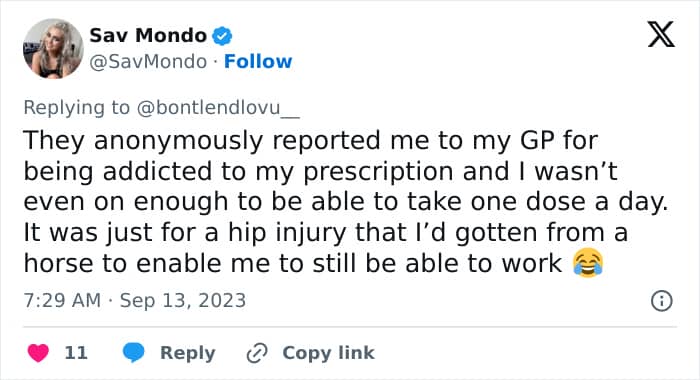Visit the @bontlendlovu__ mention

[218, 108]
